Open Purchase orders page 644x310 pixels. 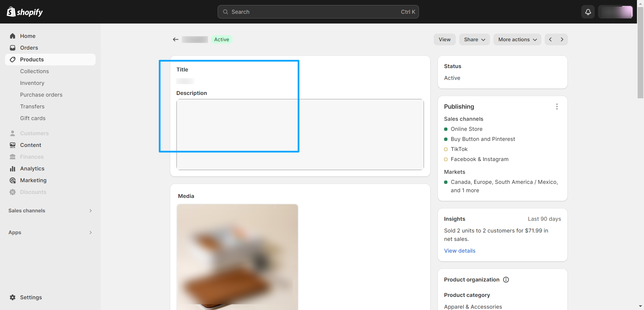click(41, 95)
